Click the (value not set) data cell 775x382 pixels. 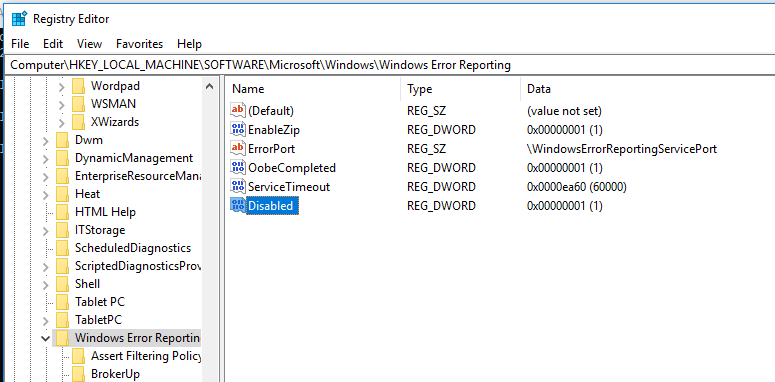(564, 111)
